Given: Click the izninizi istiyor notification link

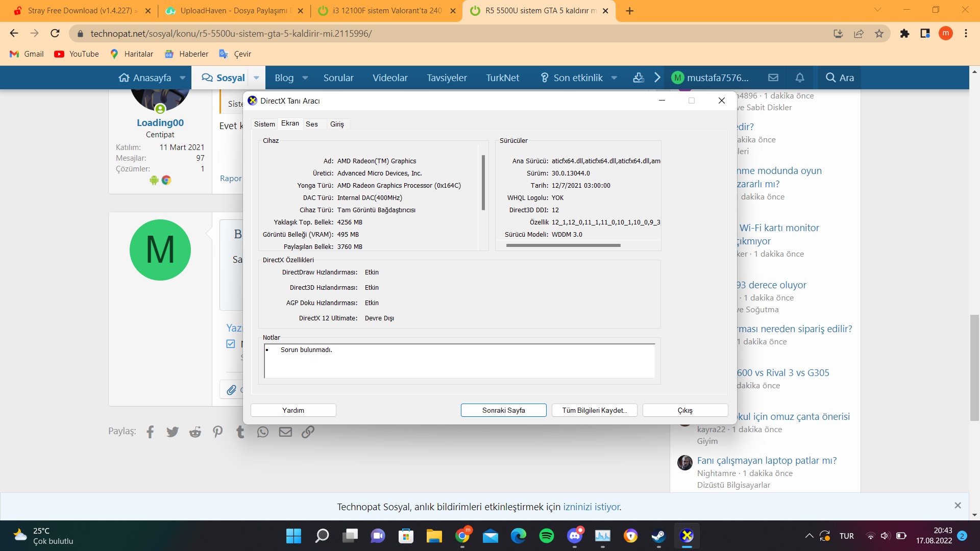Looking at the screenshot, I should [592, 507].
